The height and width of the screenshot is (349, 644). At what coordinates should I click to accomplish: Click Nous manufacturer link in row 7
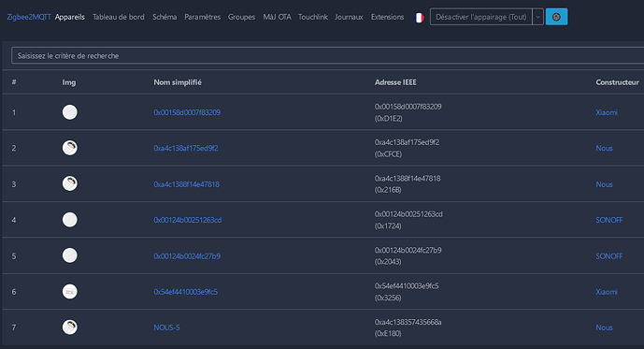(604, 327)
